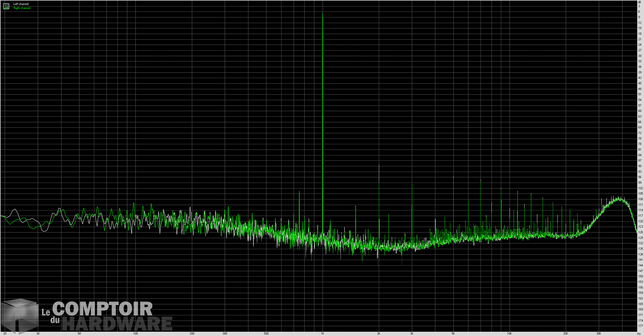Click the 50 label on frequency axis
The width and height of the screenshot is (644, 336).
coord(79,334)
